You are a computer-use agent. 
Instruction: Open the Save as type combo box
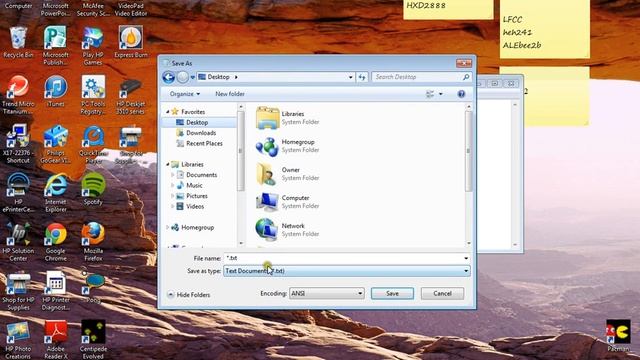coord(347,271)
